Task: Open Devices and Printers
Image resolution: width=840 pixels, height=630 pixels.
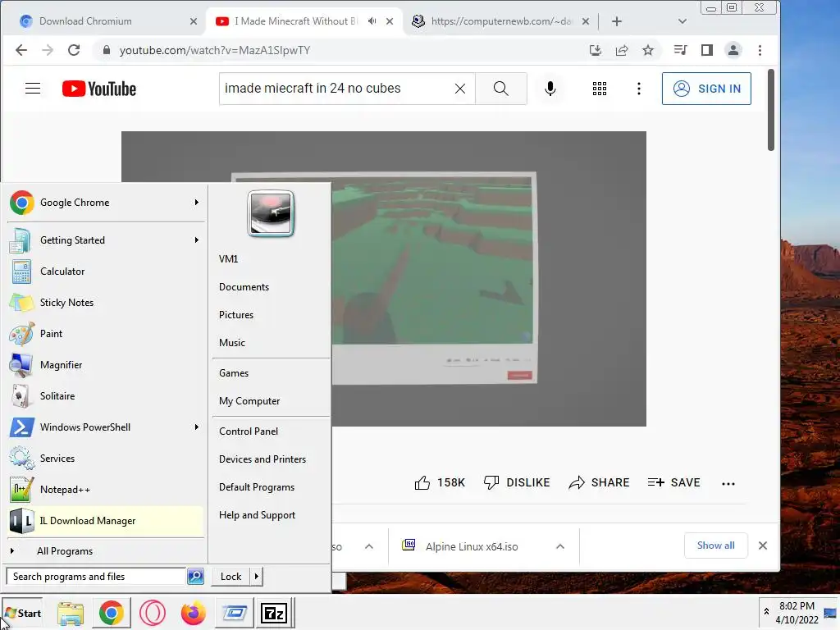Action: (x=262, y=459)
